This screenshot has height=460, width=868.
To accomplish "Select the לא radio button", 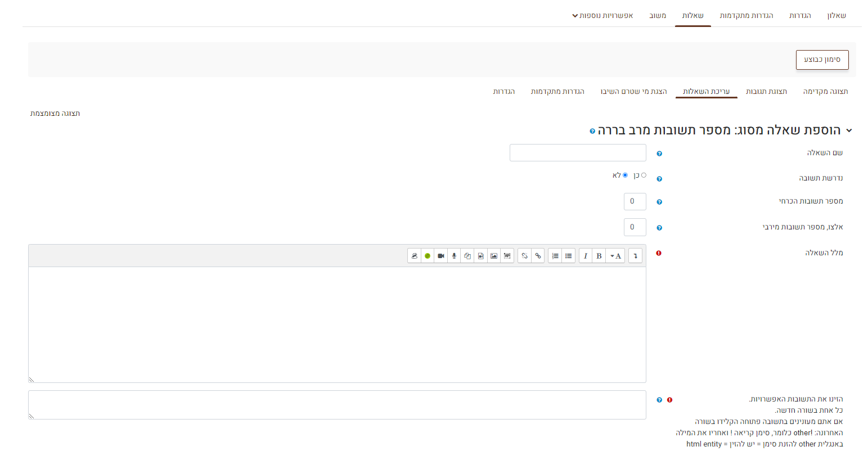I will pos(625,175).
